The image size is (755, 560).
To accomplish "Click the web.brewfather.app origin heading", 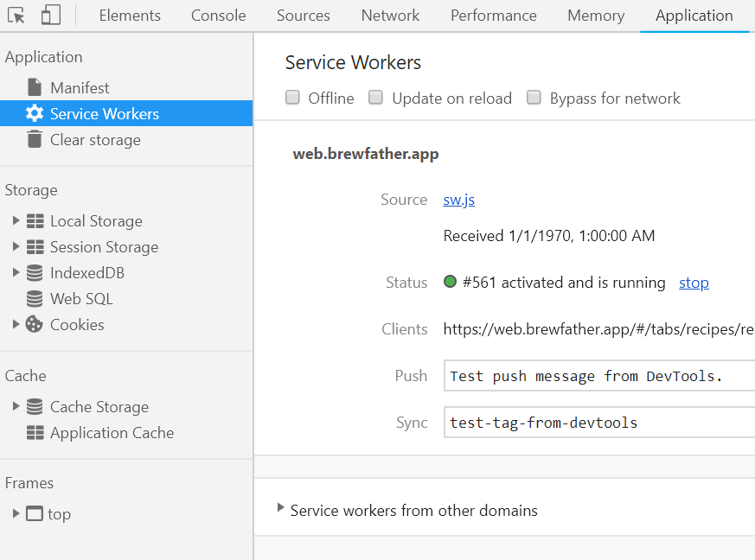I will click(x=366, y=154).
